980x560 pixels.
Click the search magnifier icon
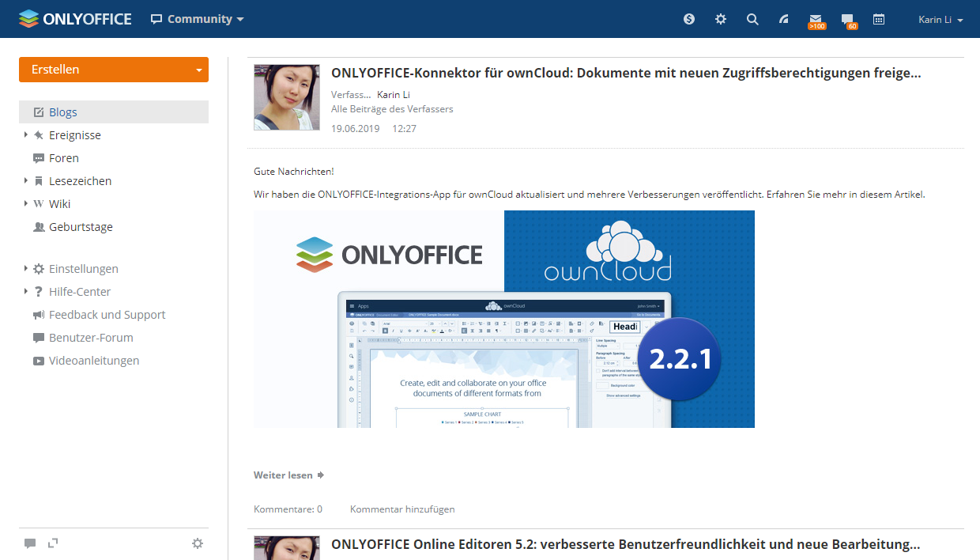tap(752, 19)
